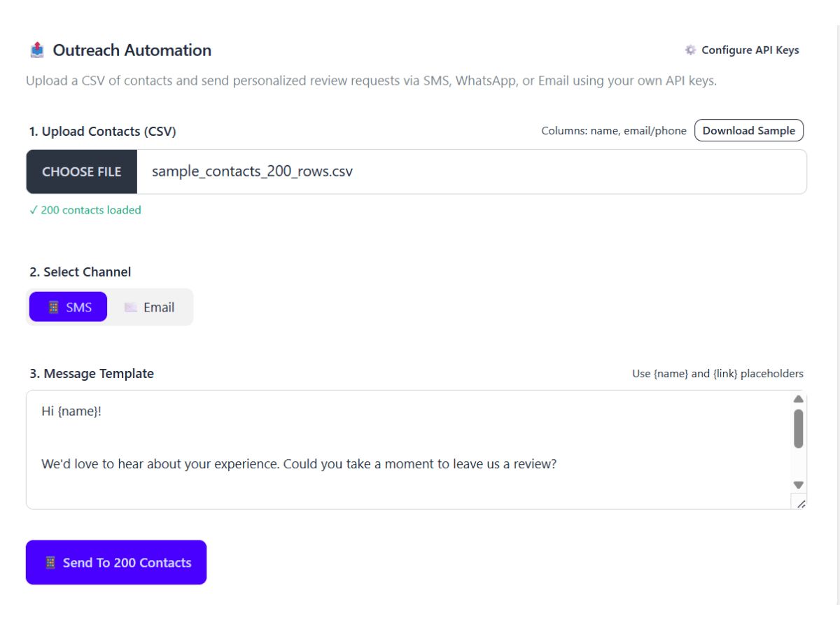Click the envelope icon in the Email option
The image size is (840, 630).
[130, 307]
